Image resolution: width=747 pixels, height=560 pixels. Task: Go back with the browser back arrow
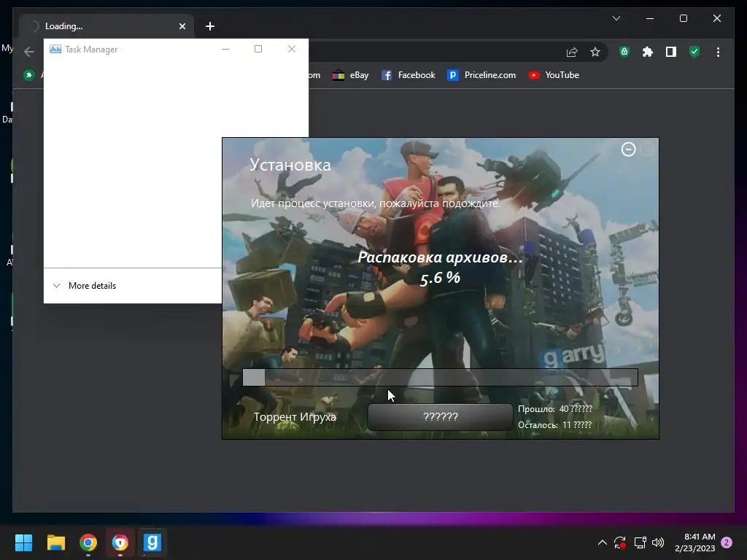pos(29,52)
